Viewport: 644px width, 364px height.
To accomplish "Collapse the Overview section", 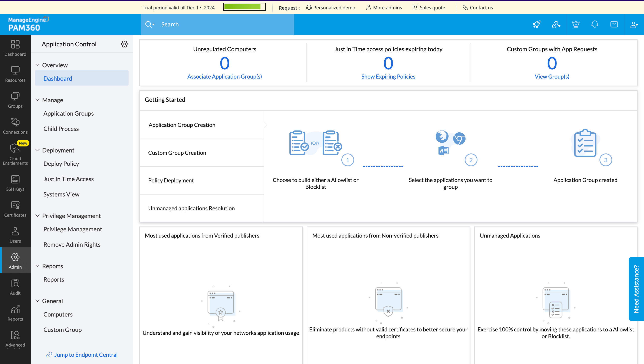I will [38, 65].
